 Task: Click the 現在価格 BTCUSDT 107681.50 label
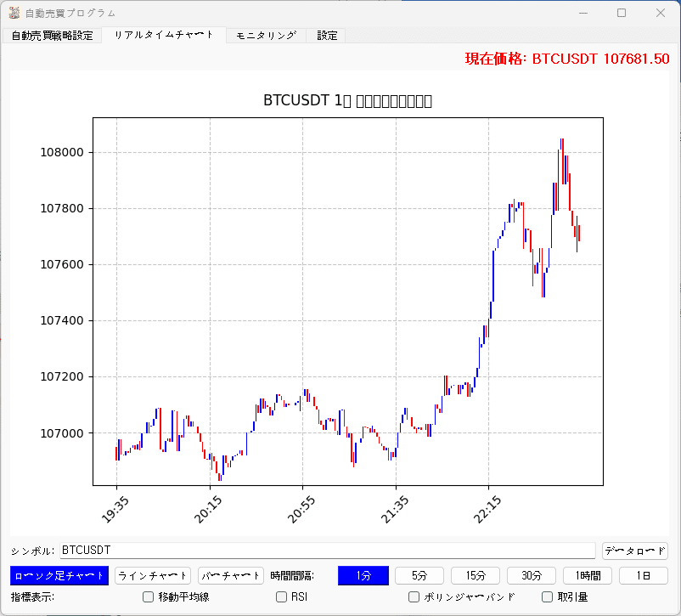567,59
